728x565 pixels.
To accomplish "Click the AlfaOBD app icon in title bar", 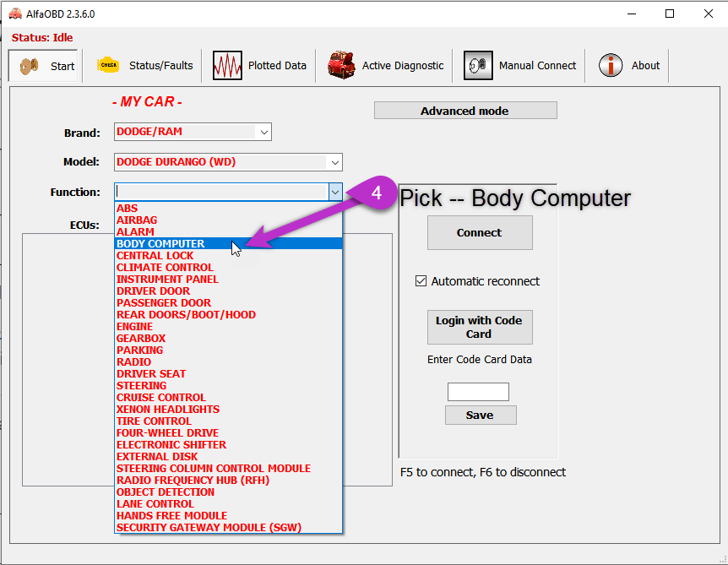I will [15, 14].
